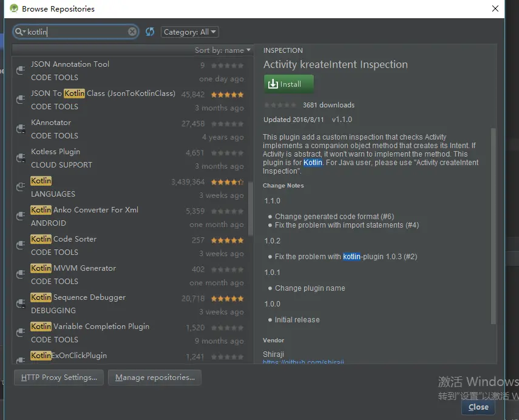The image size is (519, 420).
Task: Click the Change Notes heading
Action: (x=283, y=186)
